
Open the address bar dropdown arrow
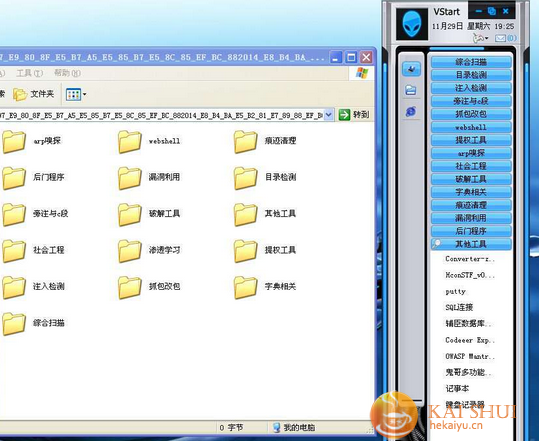[329, 114]
